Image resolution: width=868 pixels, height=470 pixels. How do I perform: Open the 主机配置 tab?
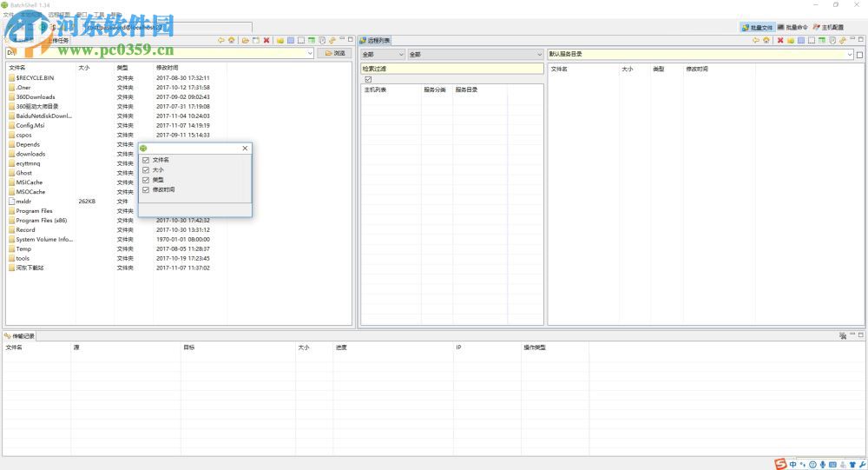point(828,28)
